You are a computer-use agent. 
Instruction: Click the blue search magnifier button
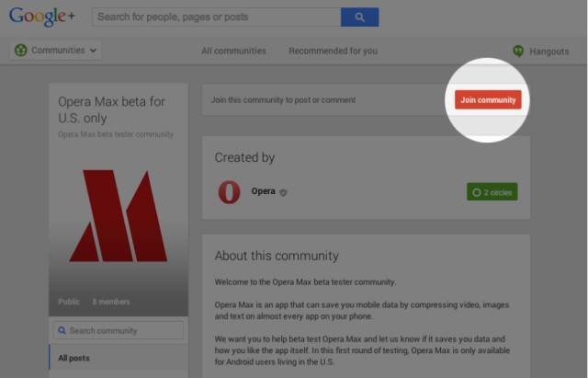click(x=359, y=17)
